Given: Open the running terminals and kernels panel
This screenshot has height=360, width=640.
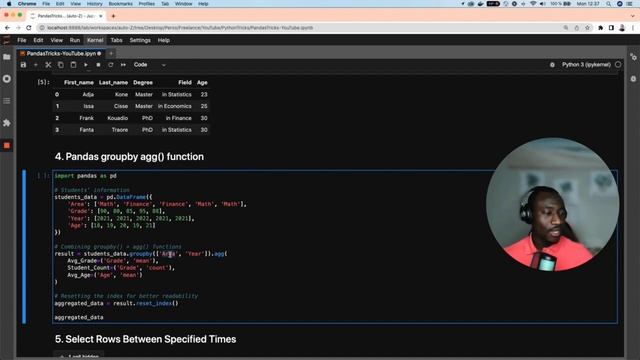Looking at the screenshot, I should pos(7,79).
